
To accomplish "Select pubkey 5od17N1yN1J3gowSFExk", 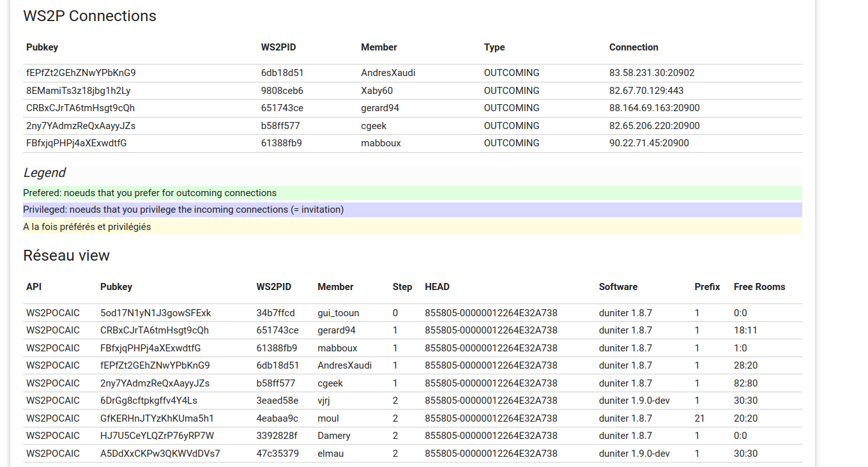I will click(x=156, y=313).
